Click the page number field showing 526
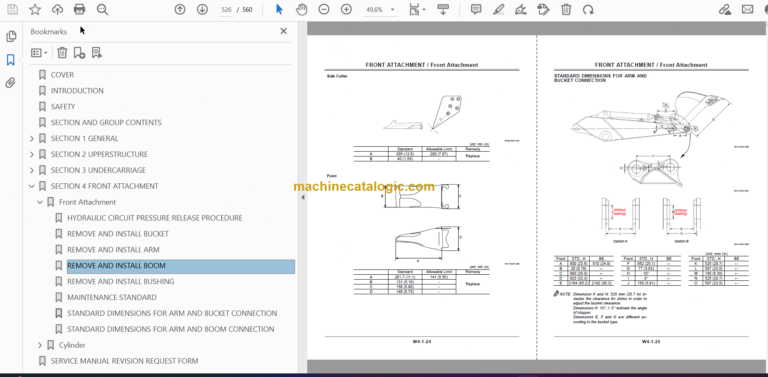The image size is (768, 377). point(226,9)
